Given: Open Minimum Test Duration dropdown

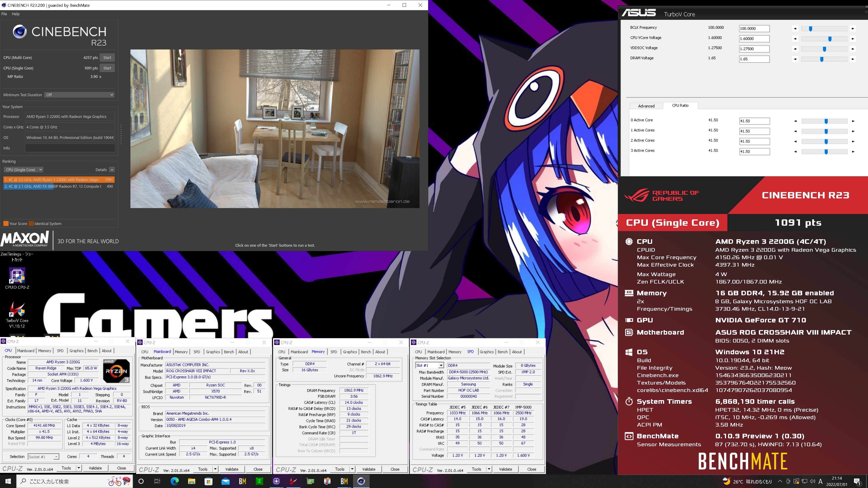Looking at the screenshot, I should (79, 95).
